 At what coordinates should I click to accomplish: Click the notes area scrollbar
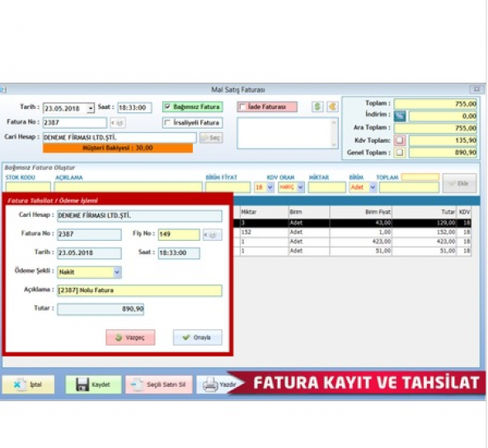(x=334, y=133)
